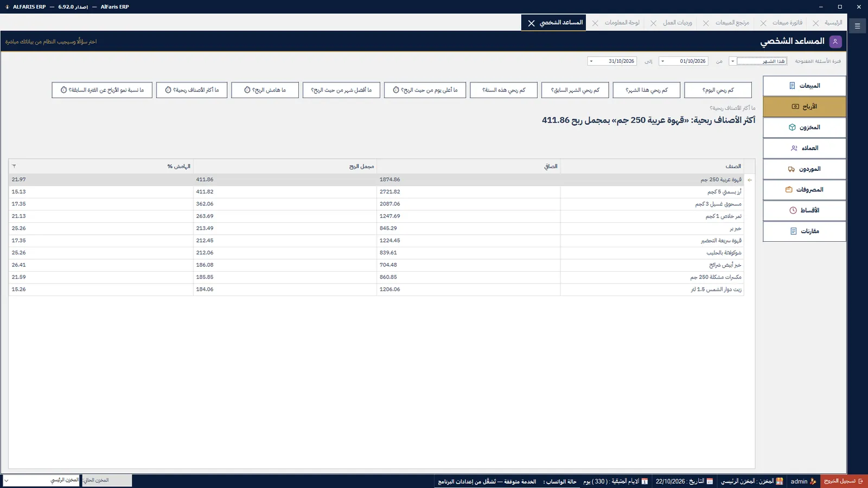Switch to the مرتجع المبيعات tab
Image resolution: width=868 pixels, height=488 pixels.
pos(732,23)
